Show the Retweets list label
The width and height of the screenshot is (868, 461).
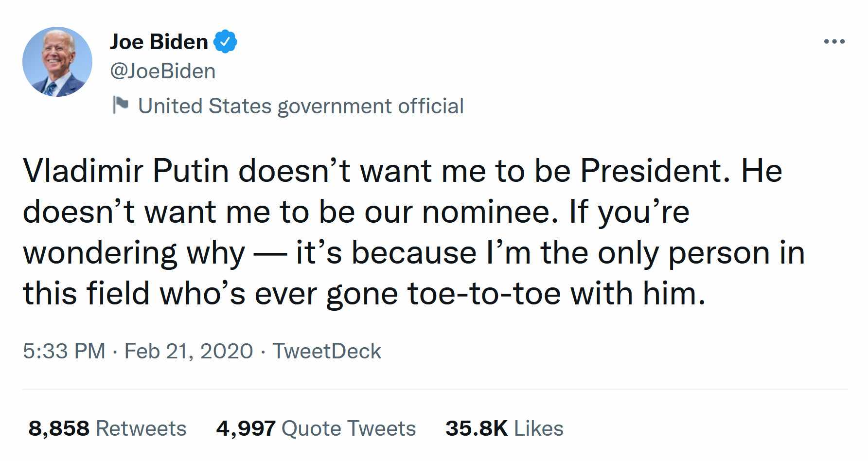141,428
